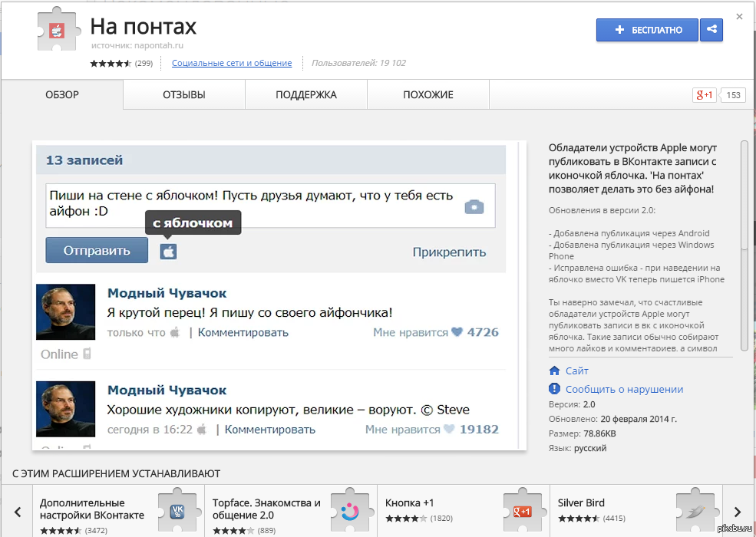Image resolution: width=756 pixels, height=537 pixels.
Task: Click the star rating of На понтах
Action: tap(111, 63)
